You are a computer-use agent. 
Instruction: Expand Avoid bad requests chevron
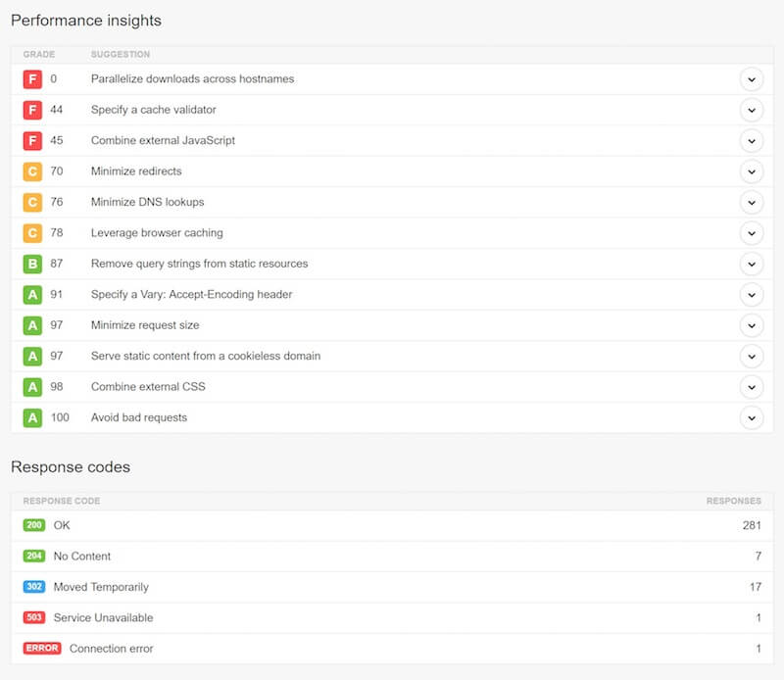(x=751, y=418)
